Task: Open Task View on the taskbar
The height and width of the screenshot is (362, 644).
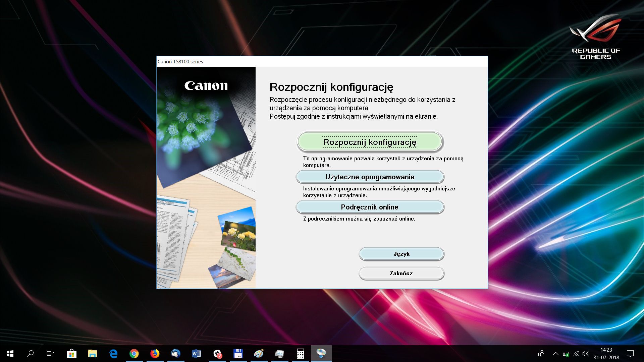Action: tap(50, 354)
